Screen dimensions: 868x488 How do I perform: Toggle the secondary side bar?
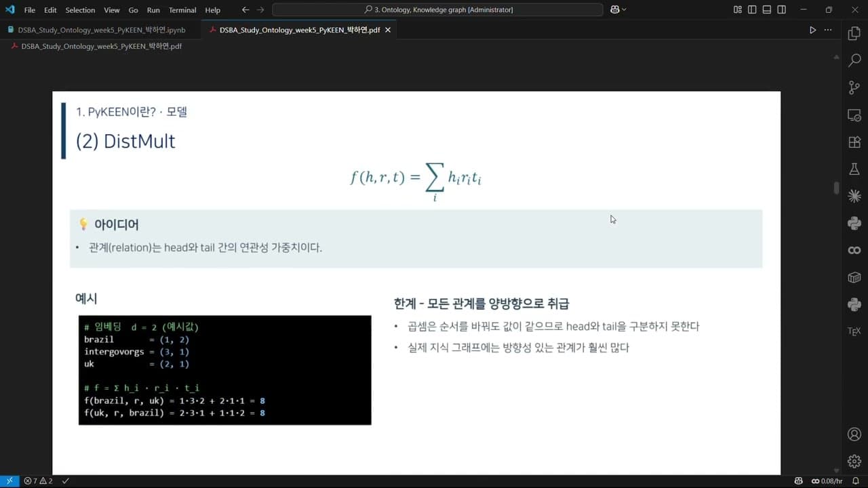(782, 9)
